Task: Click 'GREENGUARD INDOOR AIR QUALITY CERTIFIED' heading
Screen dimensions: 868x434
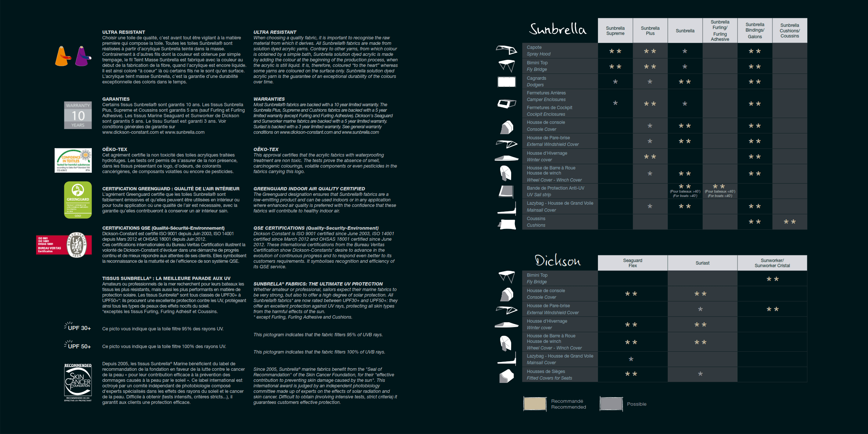Action: tap(309, 189)
